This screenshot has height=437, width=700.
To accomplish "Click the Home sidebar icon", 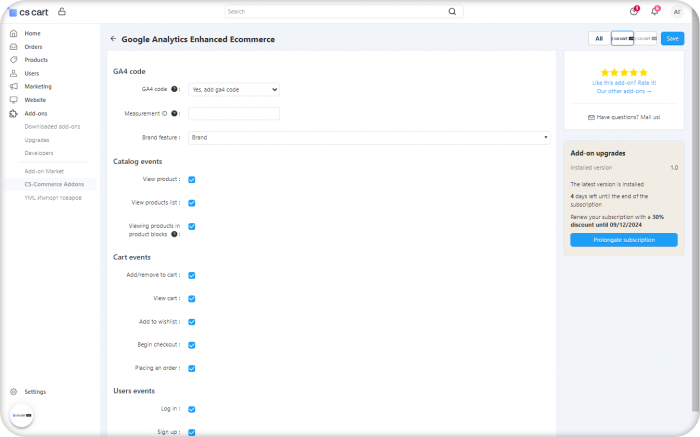I will coord(13,33).
